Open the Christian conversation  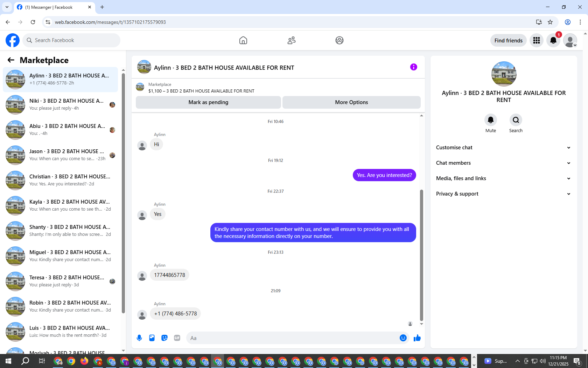click(x=60, y=180)
